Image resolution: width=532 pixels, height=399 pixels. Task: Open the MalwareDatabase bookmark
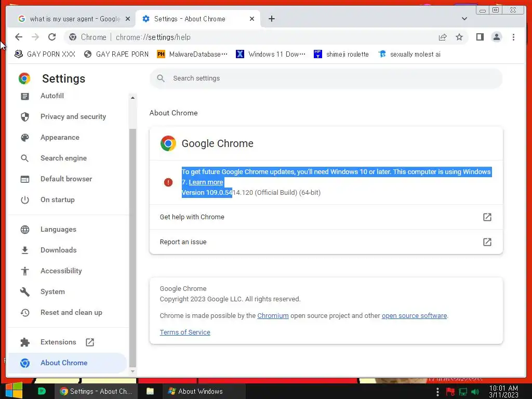click(192, 54)
